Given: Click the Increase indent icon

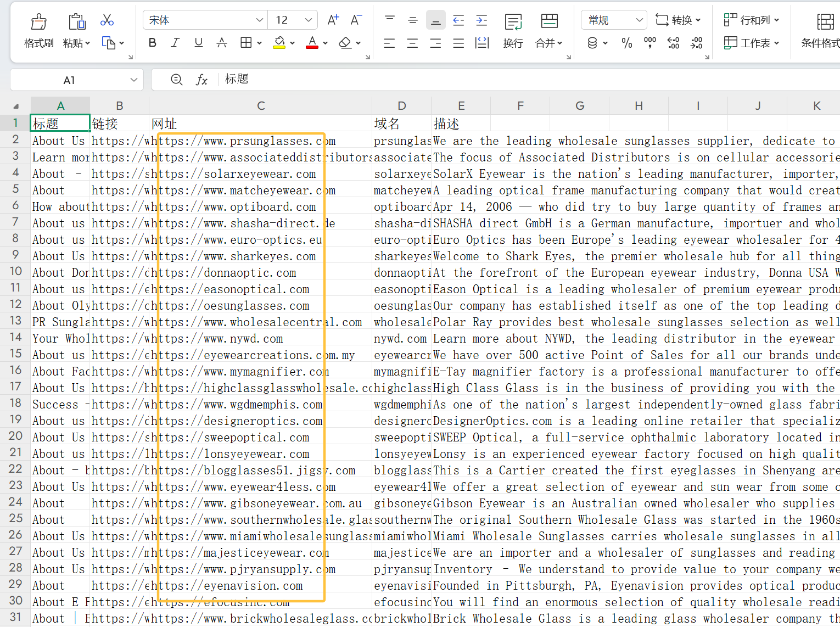Looking at the screenshot, I should click(x=481, y=20).
